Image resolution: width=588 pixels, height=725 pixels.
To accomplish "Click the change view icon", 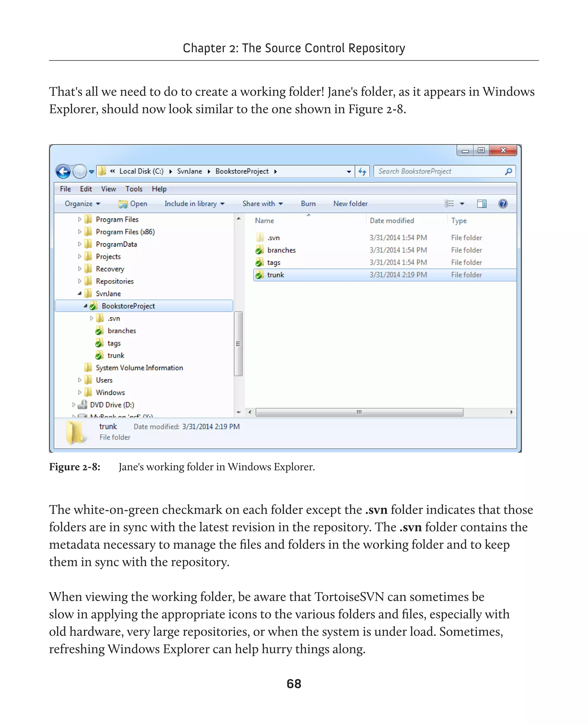I will point(449,203).
